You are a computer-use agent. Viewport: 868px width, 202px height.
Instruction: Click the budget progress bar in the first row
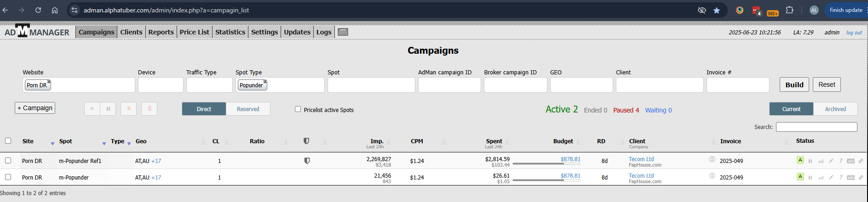[x=546, y=164]
